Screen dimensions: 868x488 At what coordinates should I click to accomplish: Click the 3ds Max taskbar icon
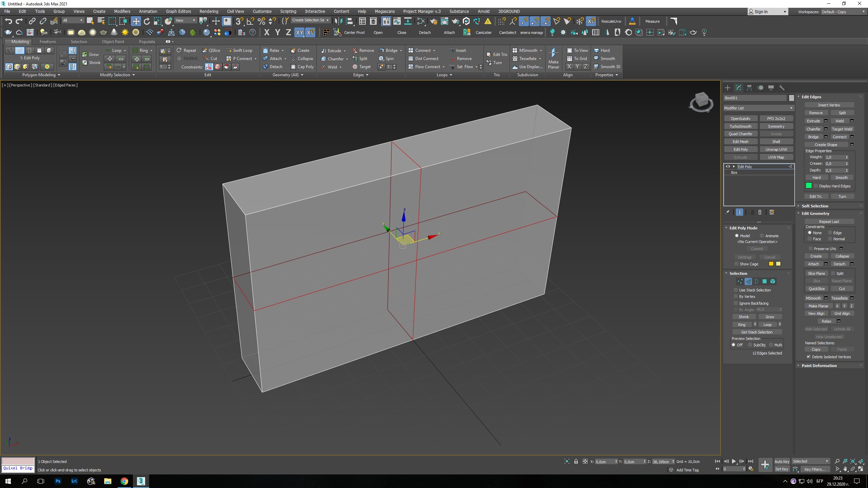[x=141, y=481]
